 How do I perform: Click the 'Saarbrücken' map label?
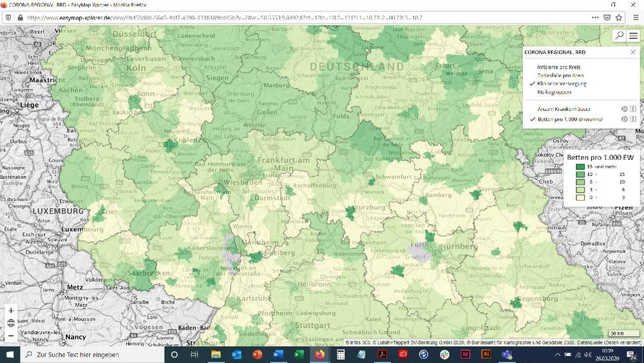pyautogui.click(x=149, y=273)
